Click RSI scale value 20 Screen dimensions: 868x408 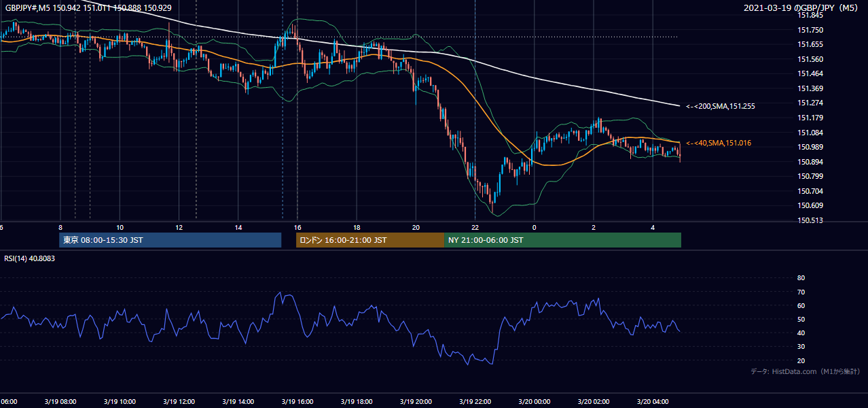pyautogui.click(x=801, y=360)
